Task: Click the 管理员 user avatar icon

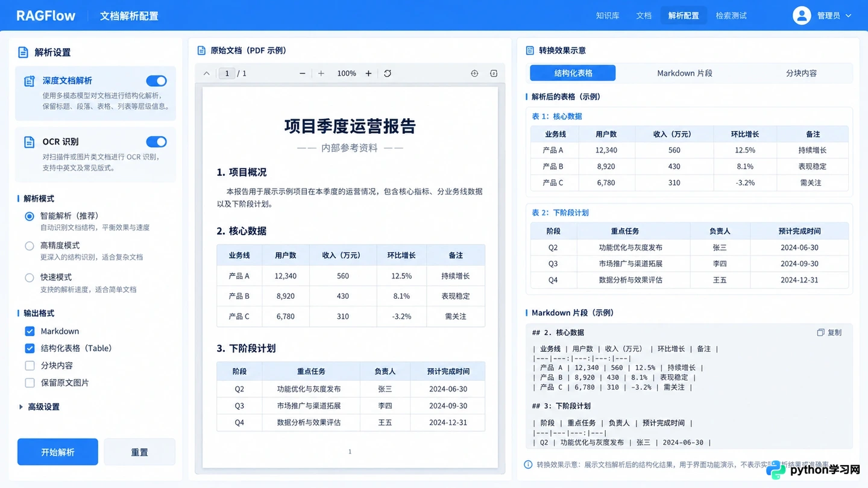Action: tap(802, 16)
